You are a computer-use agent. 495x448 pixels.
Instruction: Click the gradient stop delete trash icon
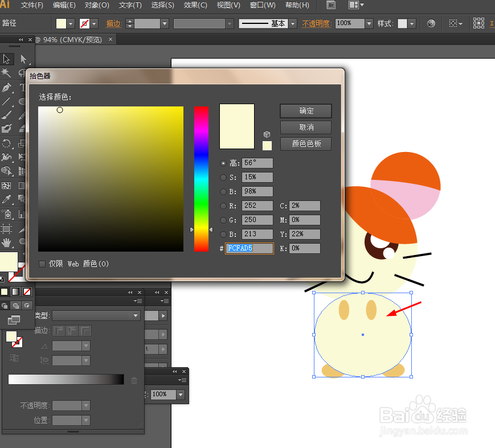tap(134, 380)
